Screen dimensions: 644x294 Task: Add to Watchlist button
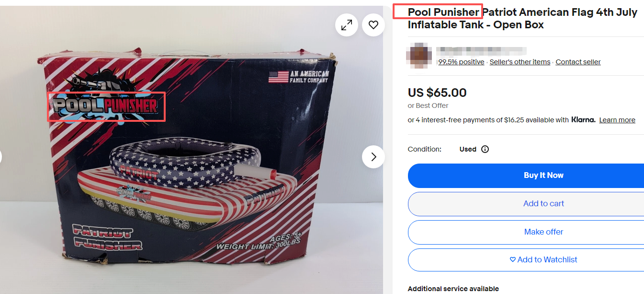(526, 260)
